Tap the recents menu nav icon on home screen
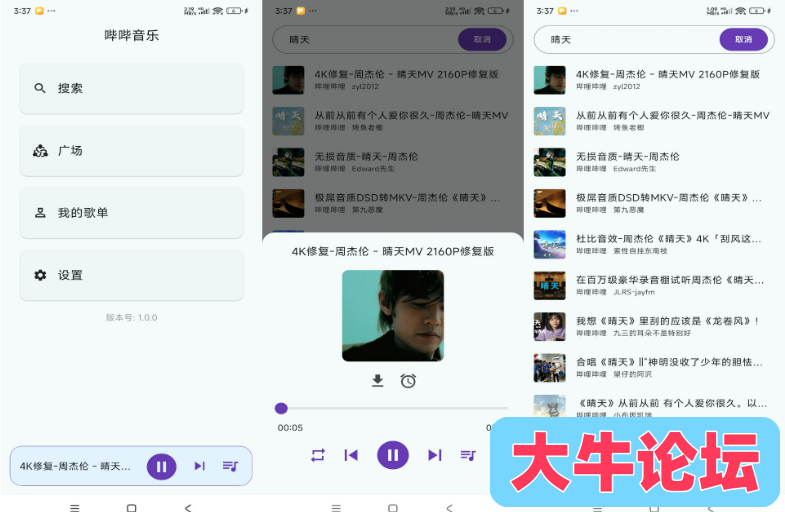This screenshot has width=785, height=512. point(75,507)
